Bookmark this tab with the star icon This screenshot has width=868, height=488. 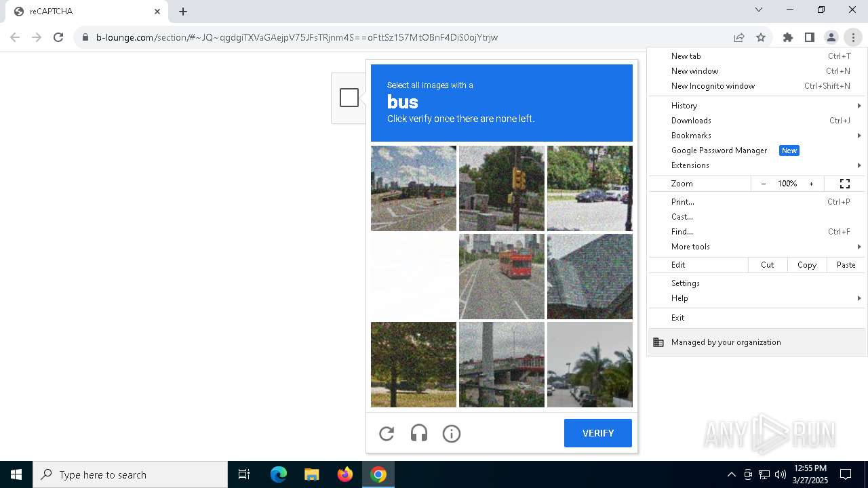tap(761, 37)
